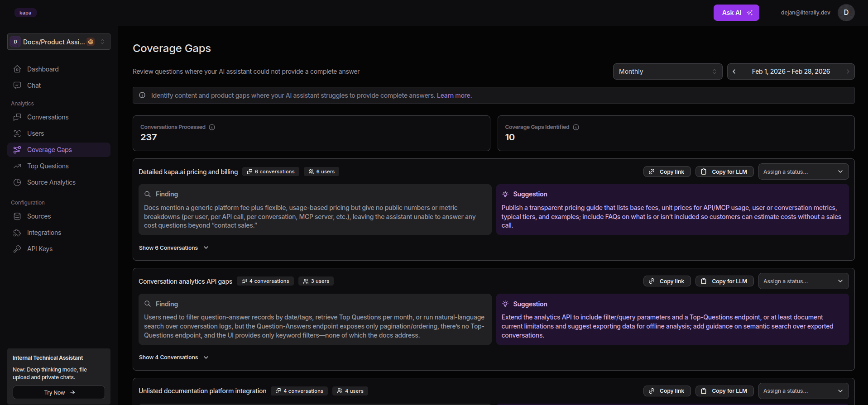The image size is (868, 405).
Task: Click the Integrations puzzle icon
Action: pyautogui.click(x=17, y=233)
